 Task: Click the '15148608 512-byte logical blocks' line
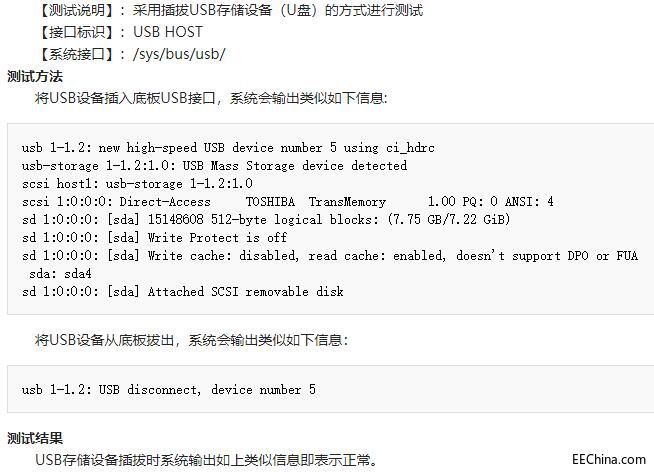click(266, 220)
